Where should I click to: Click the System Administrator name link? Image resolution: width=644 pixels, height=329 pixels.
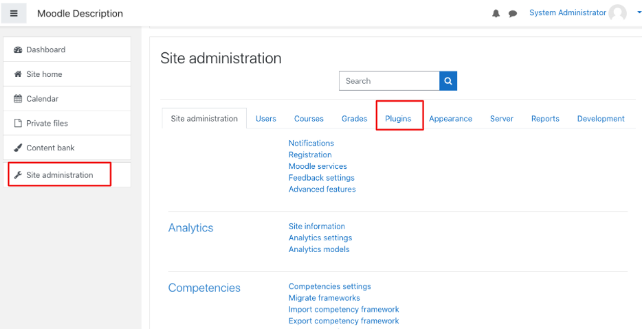568,13
